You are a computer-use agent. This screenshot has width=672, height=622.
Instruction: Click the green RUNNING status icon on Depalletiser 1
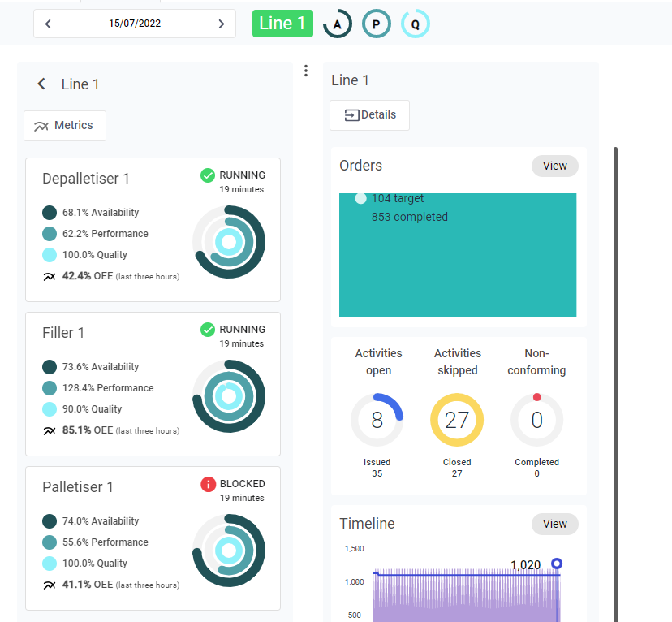(x=208, y=175)
